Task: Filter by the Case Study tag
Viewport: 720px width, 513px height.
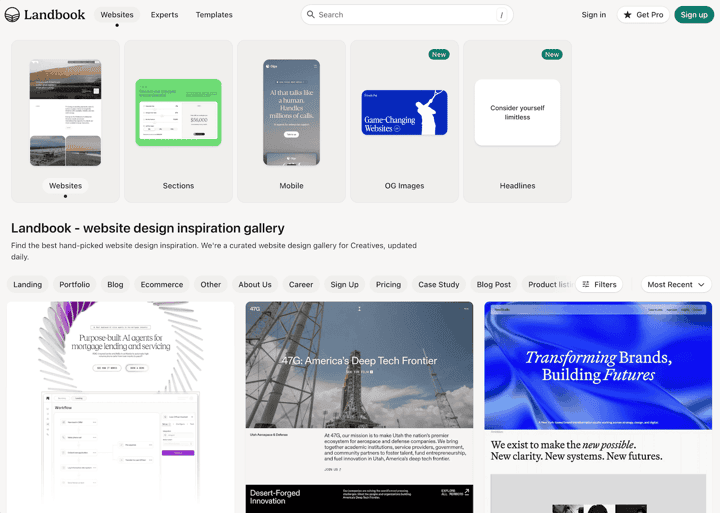Action: point(439,284)
